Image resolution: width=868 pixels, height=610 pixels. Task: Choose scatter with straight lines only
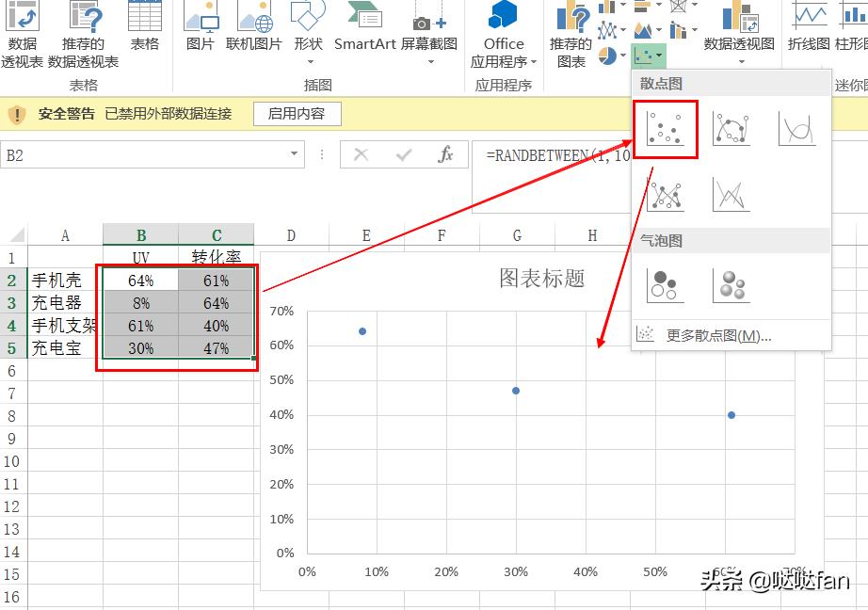click(731, 195)
